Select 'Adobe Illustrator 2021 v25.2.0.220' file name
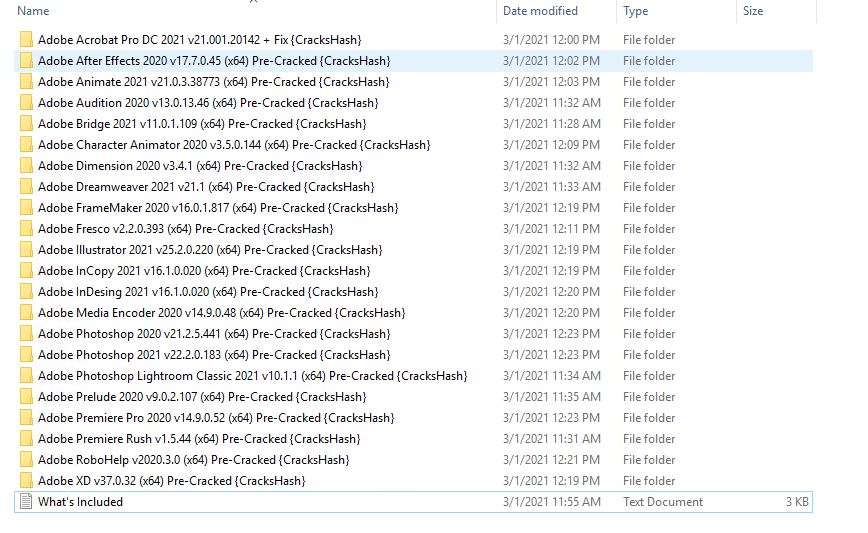868x533 pixels. (x=210, y=250)
